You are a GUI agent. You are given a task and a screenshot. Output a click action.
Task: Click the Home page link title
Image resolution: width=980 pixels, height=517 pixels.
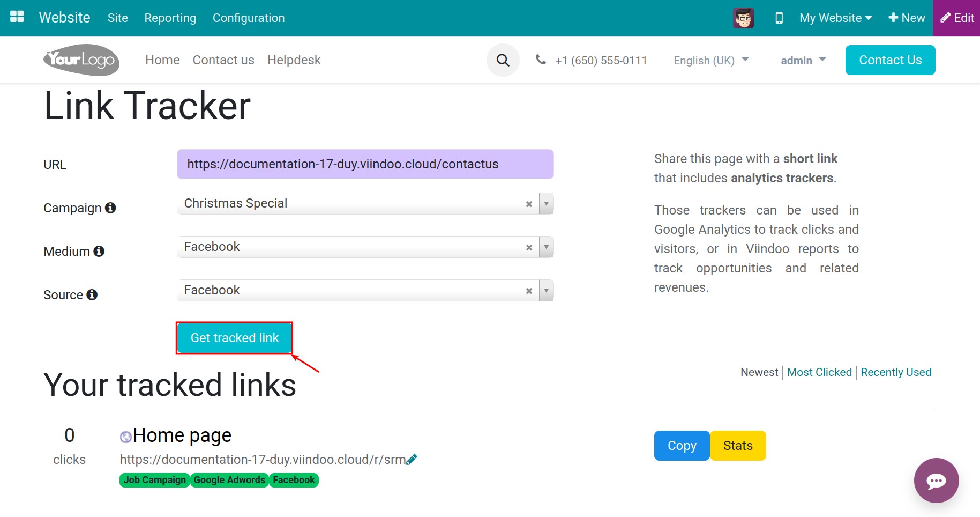[182, 435]
